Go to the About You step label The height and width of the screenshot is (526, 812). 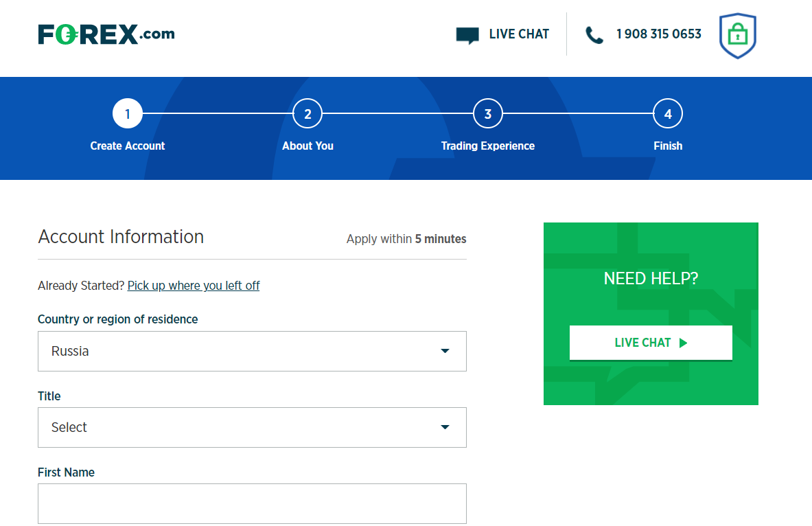click(x=308, y=146)
